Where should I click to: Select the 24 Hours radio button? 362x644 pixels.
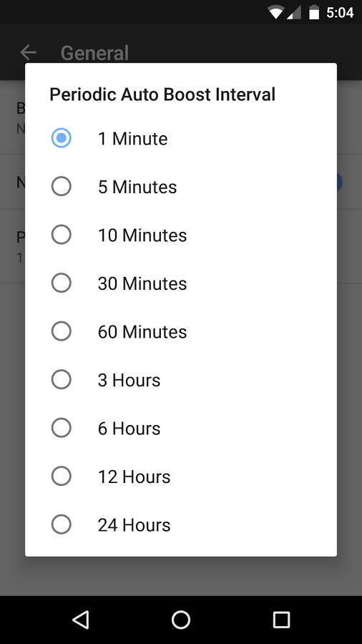click(61, 525)
